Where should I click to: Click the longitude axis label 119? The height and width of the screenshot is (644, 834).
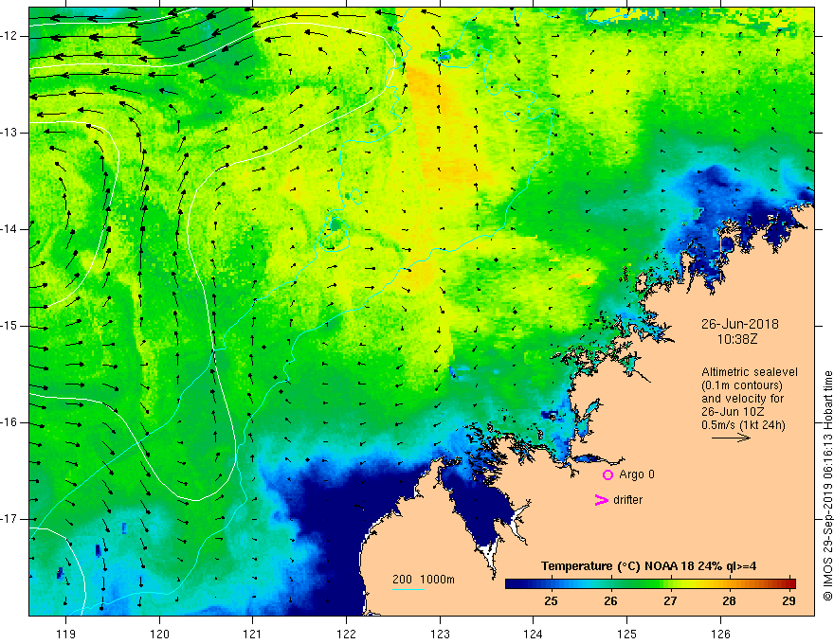[66, 634]
